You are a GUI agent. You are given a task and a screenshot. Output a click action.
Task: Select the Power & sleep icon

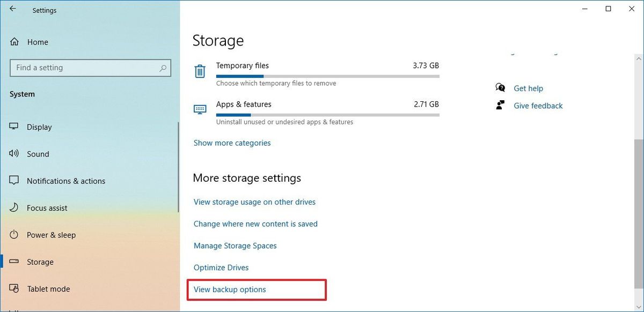pyautogui.click(x=13, y=235)
